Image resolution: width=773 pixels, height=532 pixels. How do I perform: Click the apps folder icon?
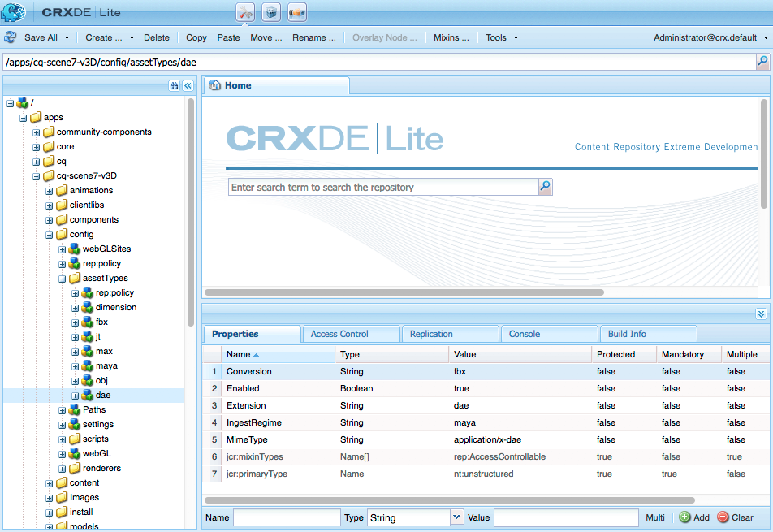tap(36, 117)
